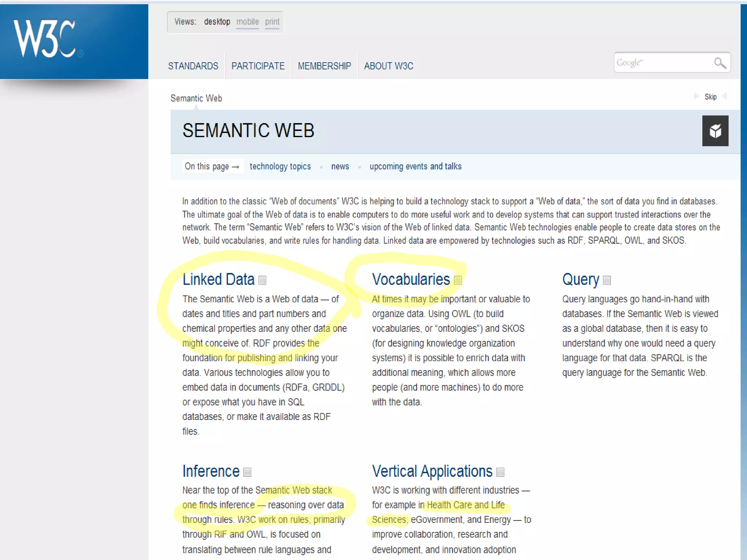Click the cube icon beside Semantic Web
This screenshot has width=747, height=560.
(x=715, y=131)
